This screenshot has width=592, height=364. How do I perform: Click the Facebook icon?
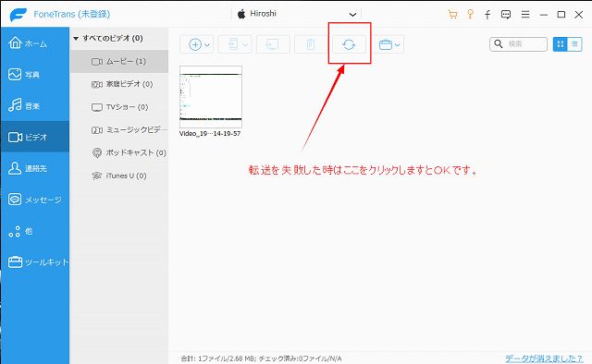(x=487, y=15)
